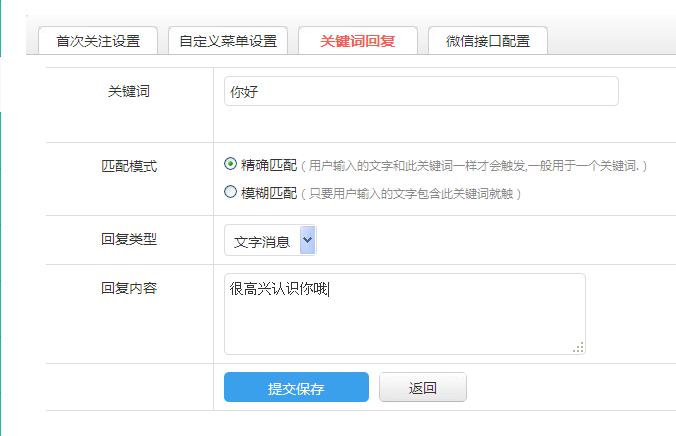
Task: Click the 回复内容 row label
Action: coord(129,288)
